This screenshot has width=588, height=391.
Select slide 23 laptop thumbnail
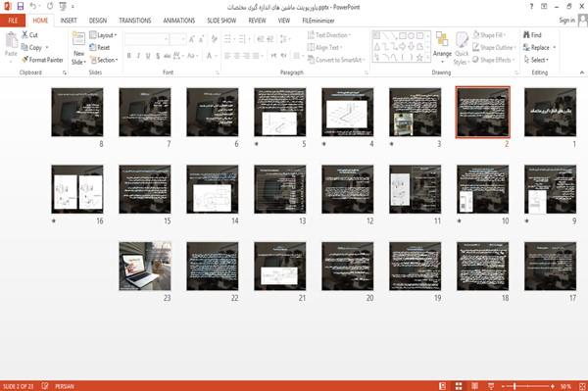145,267
